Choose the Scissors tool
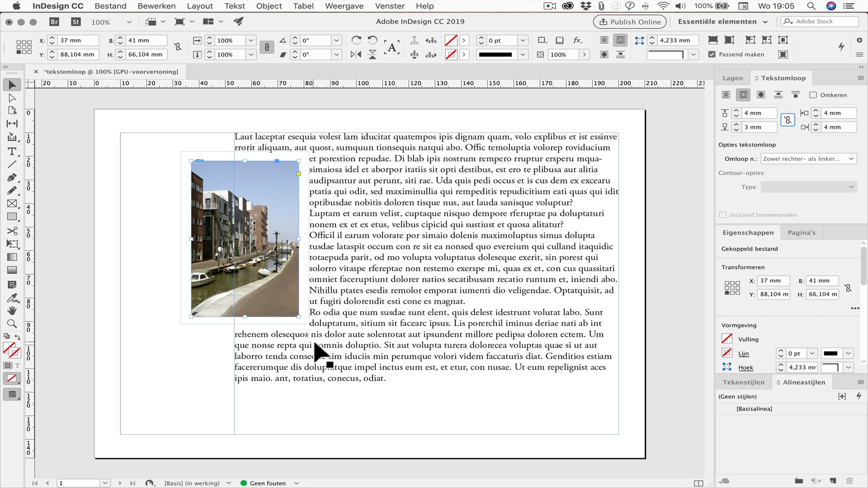This screenshot has height=488, width=868. pyautogui.click(x=12, y=231)
